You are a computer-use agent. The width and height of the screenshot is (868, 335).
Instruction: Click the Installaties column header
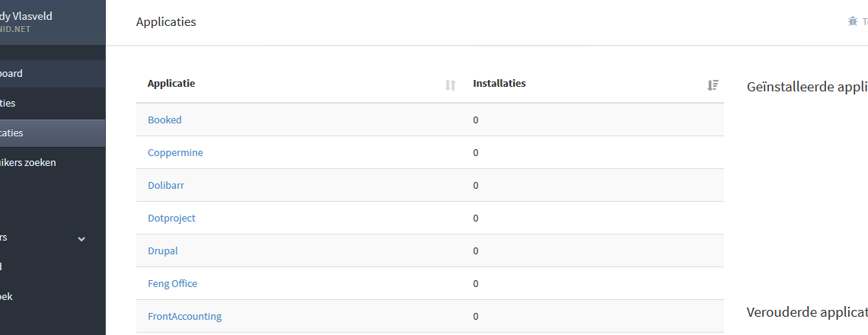coord(499,84)
